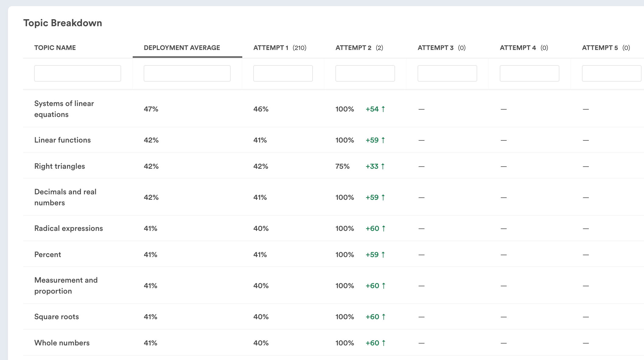Select the Square roots topic
644x360 pixels.
click(57, 317)
